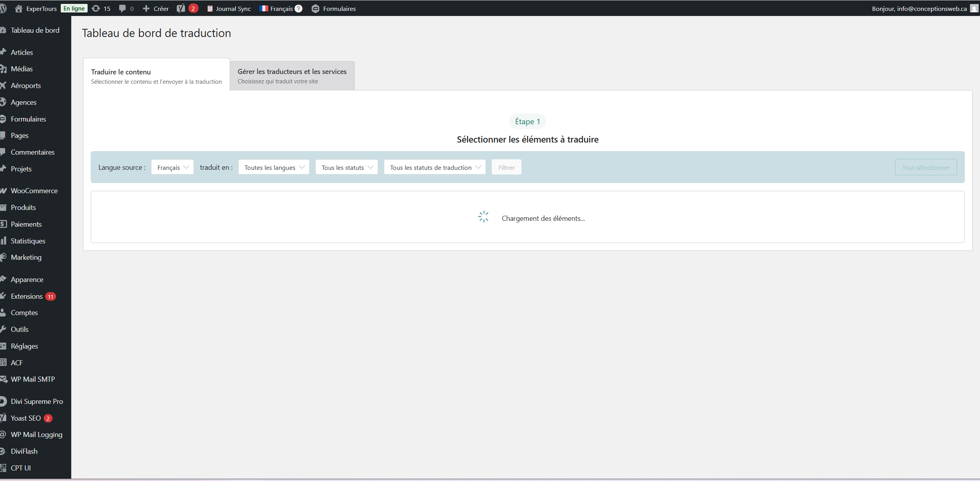Click the French flag language switcher
980x481 pixels.
pyautogui.click(x=264, y=9)
